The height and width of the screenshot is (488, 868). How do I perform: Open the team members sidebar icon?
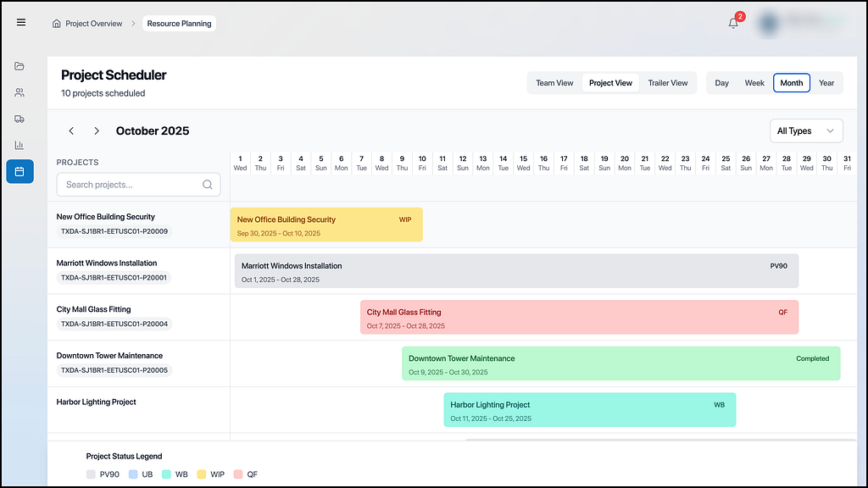pyautogui.click(x=19, y=92)
